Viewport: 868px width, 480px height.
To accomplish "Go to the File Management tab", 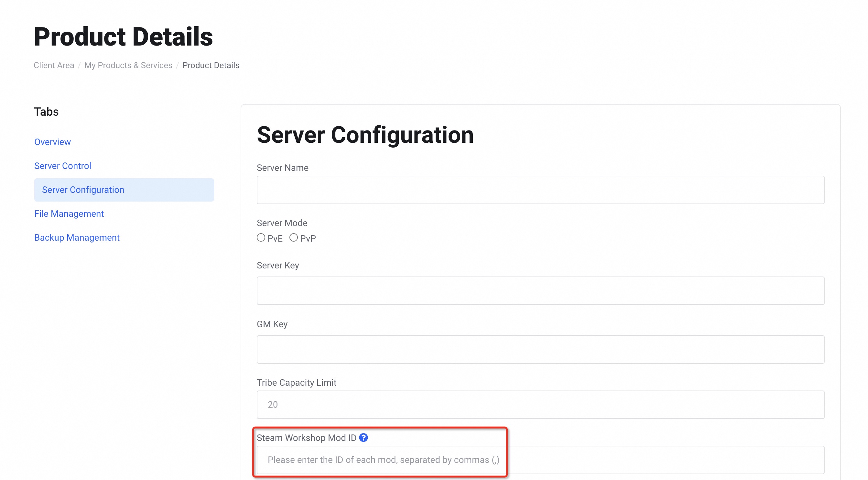I will pyautogui.click(x=69, y=214).
